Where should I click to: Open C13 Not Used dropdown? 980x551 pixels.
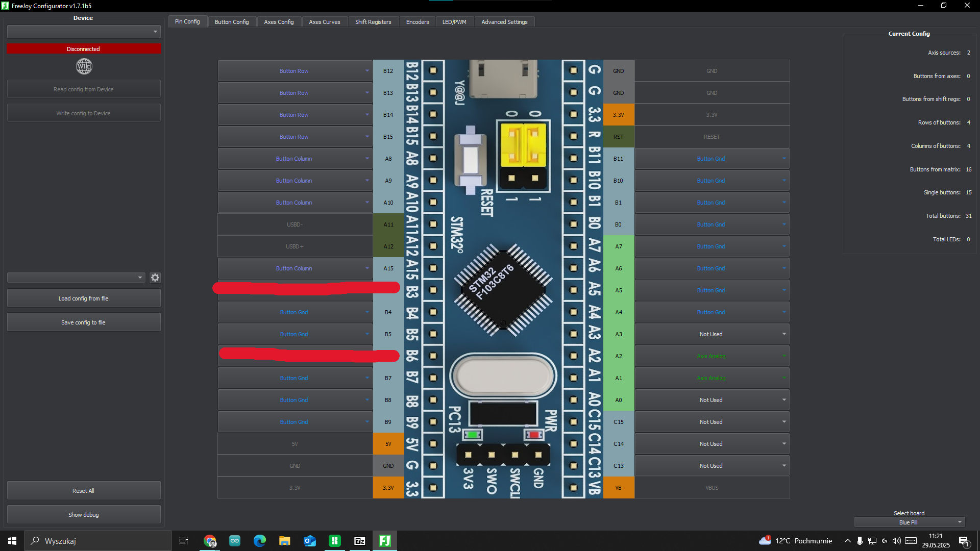click(x=712, y=466)
